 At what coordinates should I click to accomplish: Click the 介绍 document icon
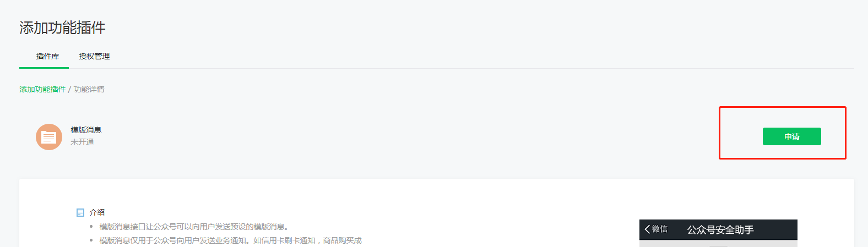click(x=80, y=212)
